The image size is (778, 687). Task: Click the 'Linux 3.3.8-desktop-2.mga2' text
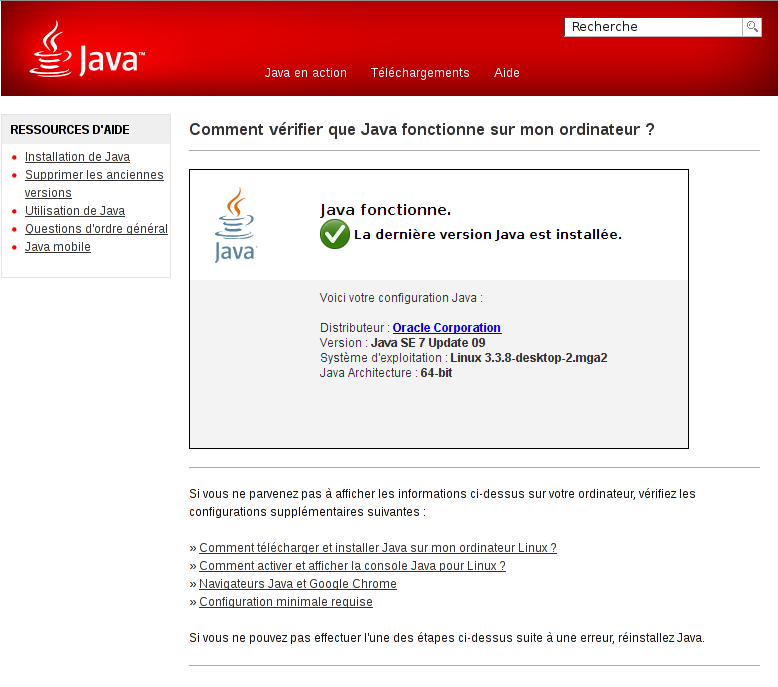(x=529, y=358)
